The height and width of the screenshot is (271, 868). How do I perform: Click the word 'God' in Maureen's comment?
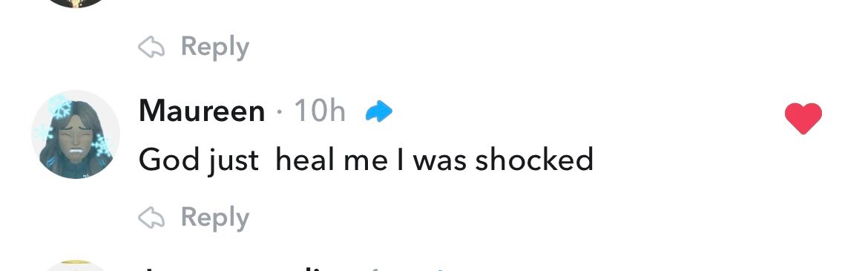click(169, 160)
